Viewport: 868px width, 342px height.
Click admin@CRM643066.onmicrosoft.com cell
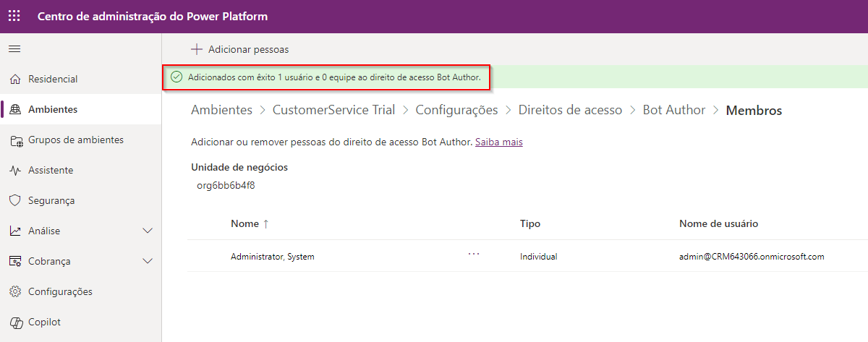click(x=752, y=257)
